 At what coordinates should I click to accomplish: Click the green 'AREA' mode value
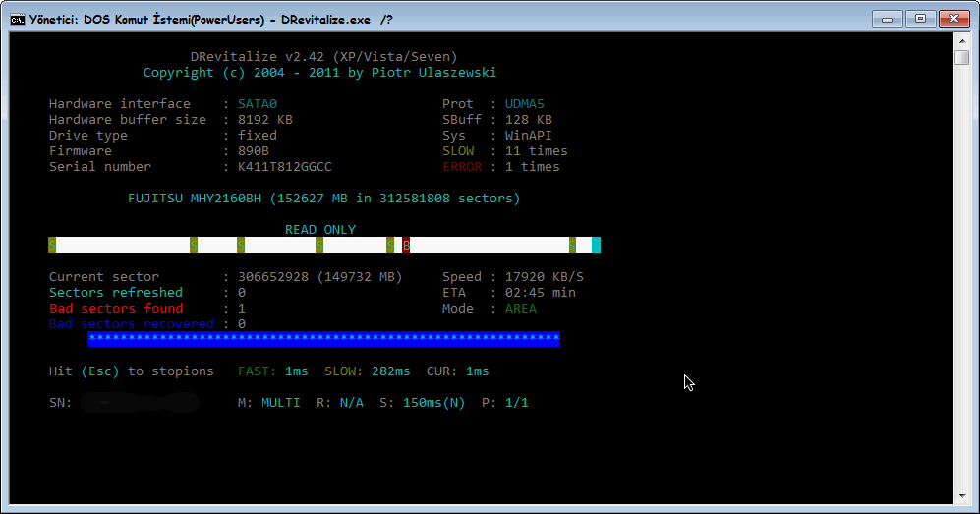click(x=521, y=308)
